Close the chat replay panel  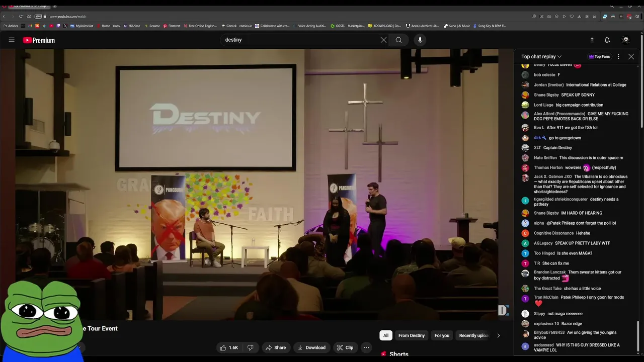[x=631, y=56]
